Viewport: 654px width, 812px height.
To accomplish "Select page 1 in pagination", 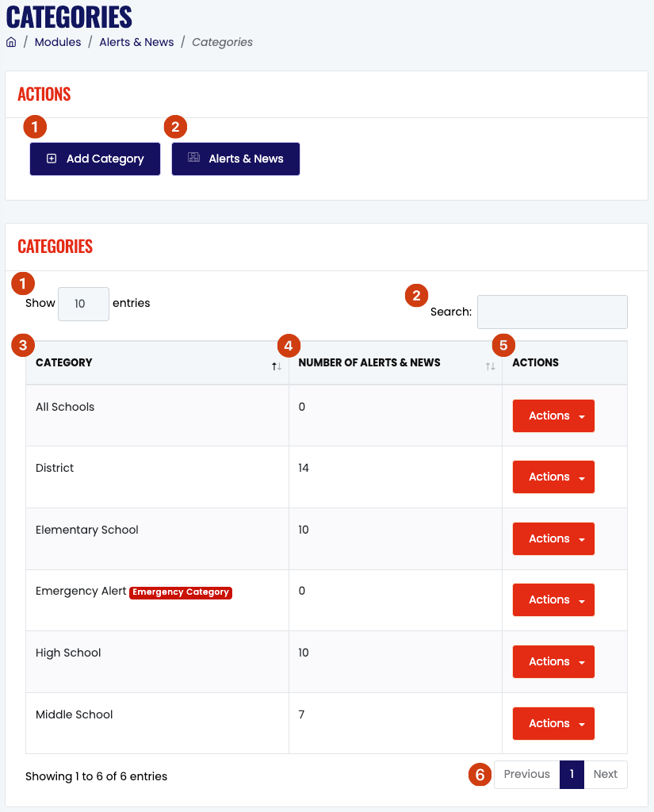I will (572, 774).
